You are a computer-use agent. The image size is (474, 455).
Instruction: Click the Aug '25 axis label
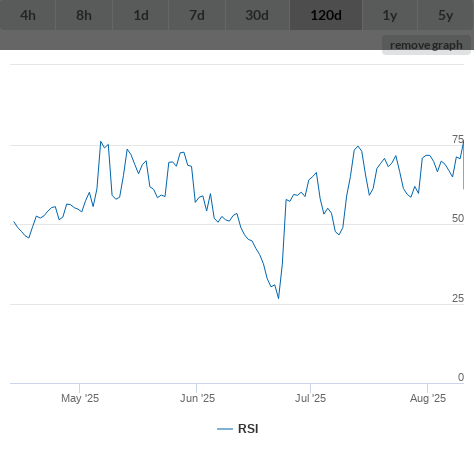[x=428, y=398]
